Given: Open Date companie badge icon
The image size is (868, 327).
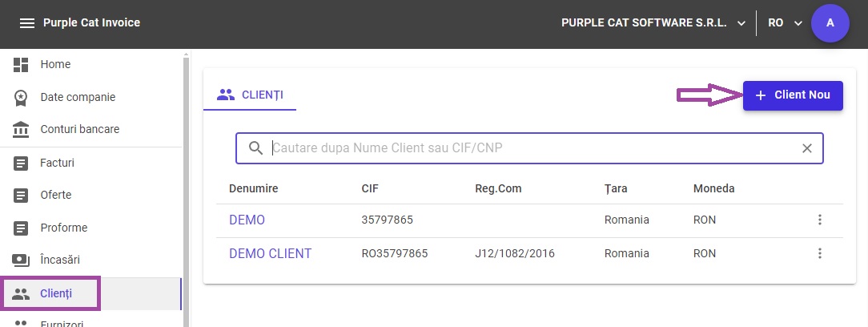Looking at the screenshot, I should click(x=21, y=98).
